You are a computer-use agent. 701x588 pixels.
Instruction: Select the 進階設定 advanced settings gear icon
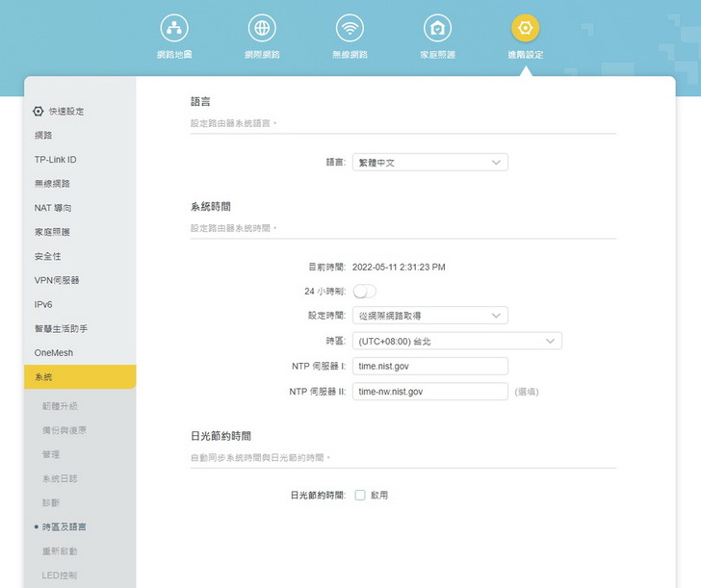coord(525,29)
